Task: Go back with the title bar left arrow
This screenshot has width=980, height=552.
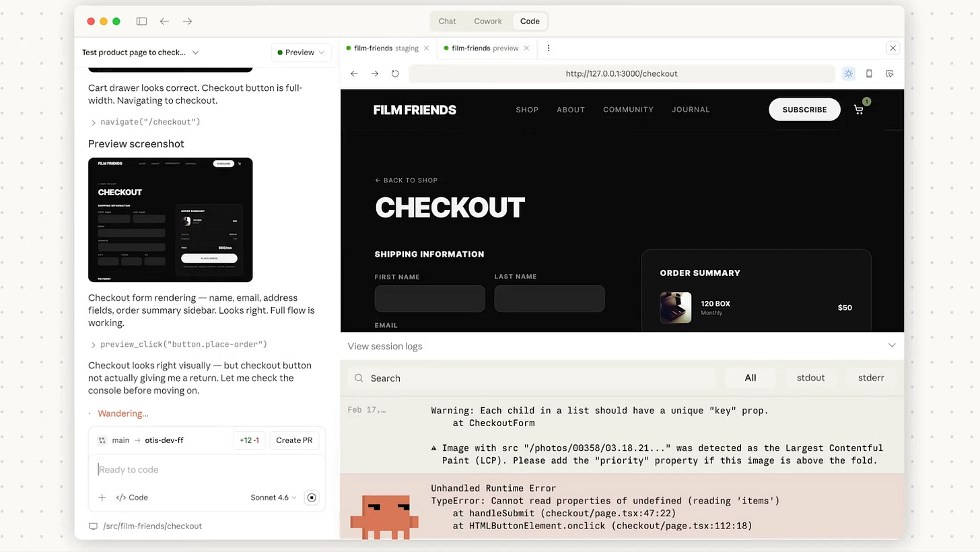Action: pos(164,22)
